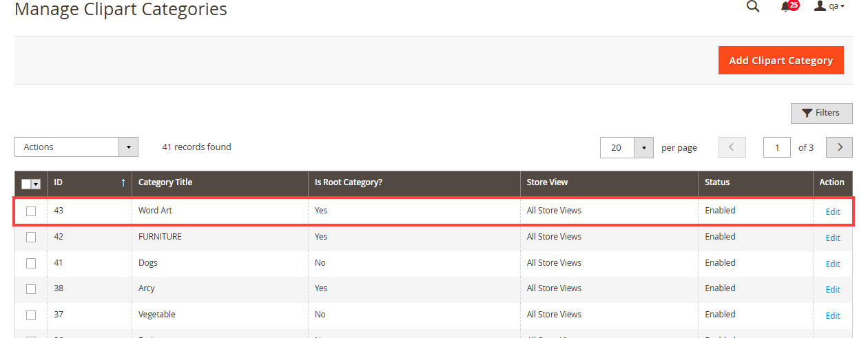Sort by Is Root Category column header
The image size is (868, 338).
[x=348, y=182]
